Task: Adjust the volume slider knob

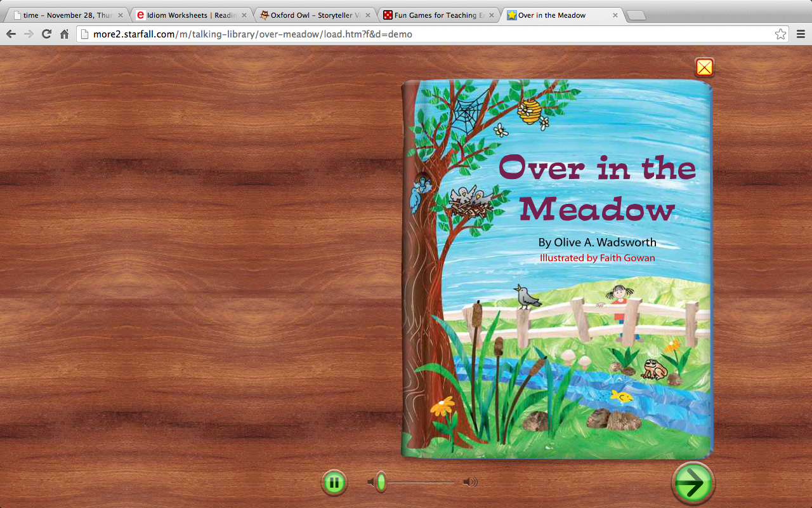Action: coord(381,483)
